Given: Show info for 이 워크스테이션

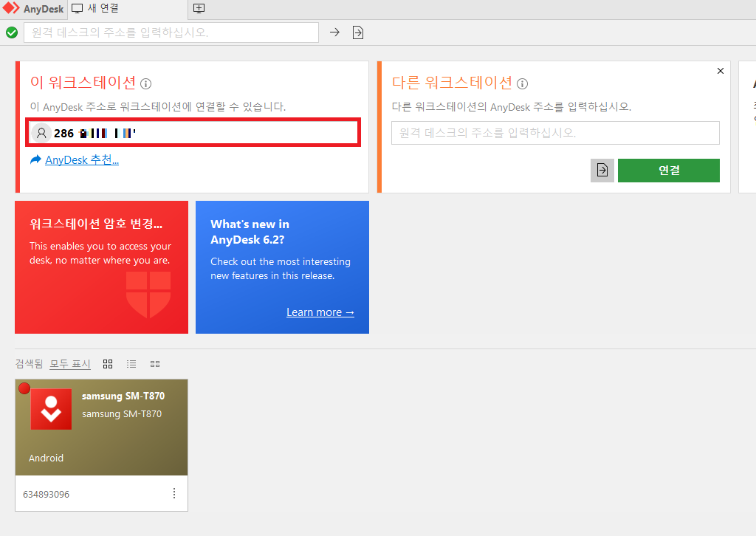Looking at the screenshot, I should (145, 84).
